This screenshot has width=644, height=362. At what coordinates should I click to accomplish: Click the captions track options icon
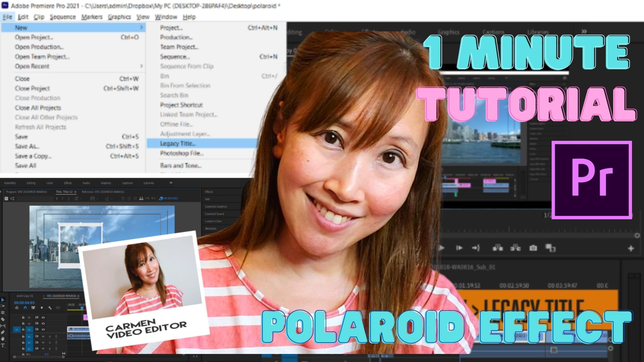tap(58, 308)
